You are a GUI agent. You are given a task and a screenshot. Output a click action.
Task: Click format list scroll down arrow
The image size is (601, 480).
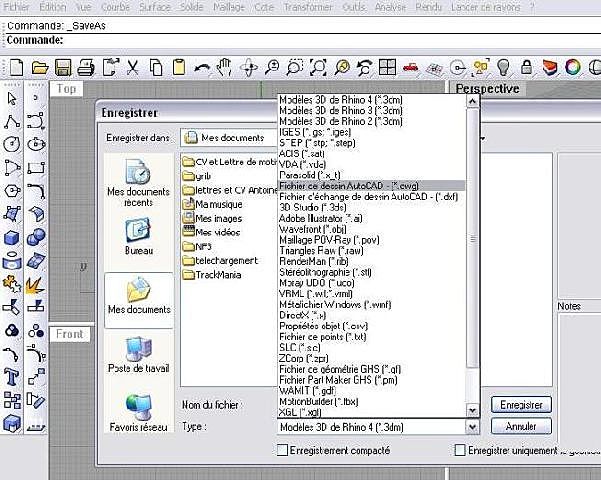472,411
